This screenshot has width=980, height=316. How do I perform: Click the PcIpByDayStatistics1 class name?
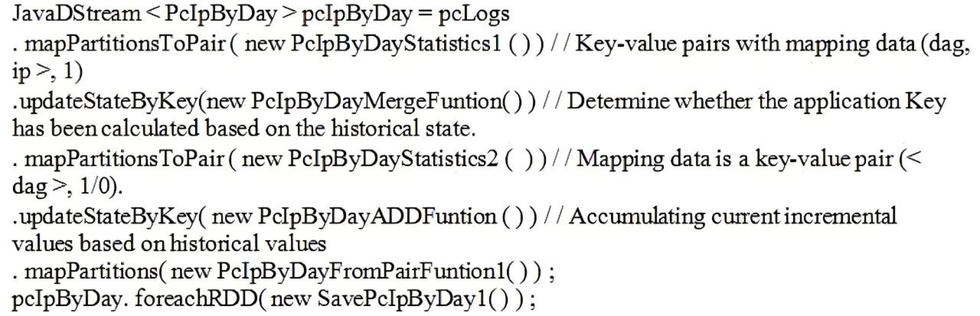pos(395,43)
